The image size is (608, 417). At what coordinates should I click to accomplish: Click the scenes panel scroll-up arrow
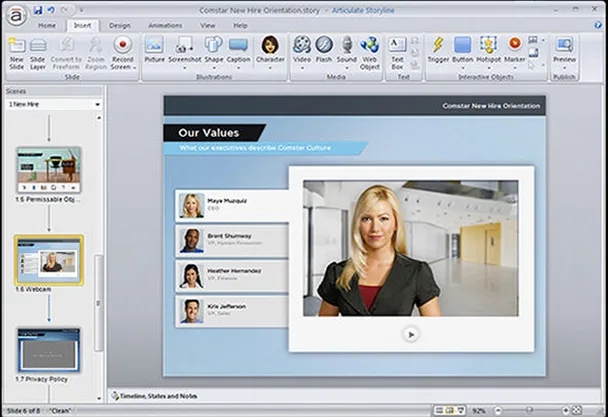pyautogui.click(x=99, y=118)
